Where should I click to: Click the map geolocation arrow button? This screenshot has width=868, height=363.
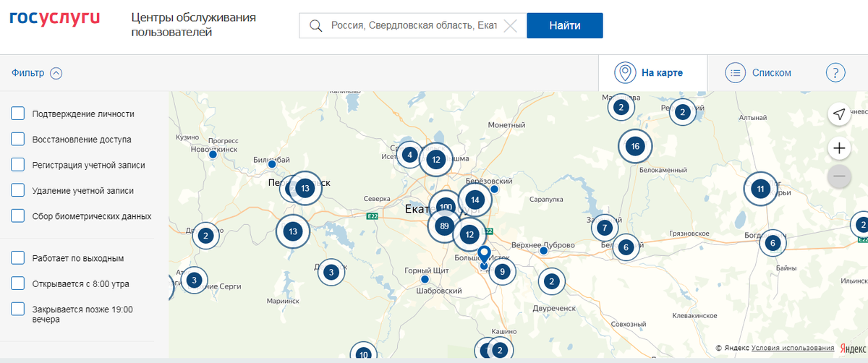(x=839, y=114)
